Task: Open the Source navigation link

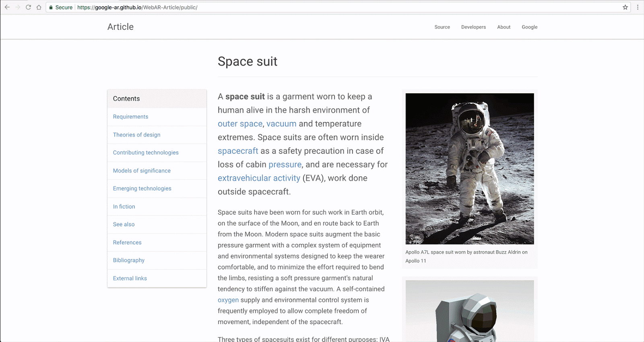Action: pos(442,27)
